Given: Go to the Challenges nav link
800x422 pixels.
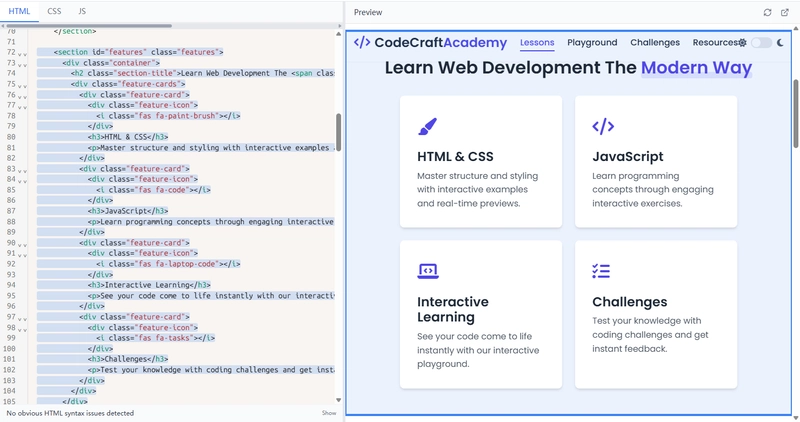Looking at the screenshot, I should pos(655,43).
